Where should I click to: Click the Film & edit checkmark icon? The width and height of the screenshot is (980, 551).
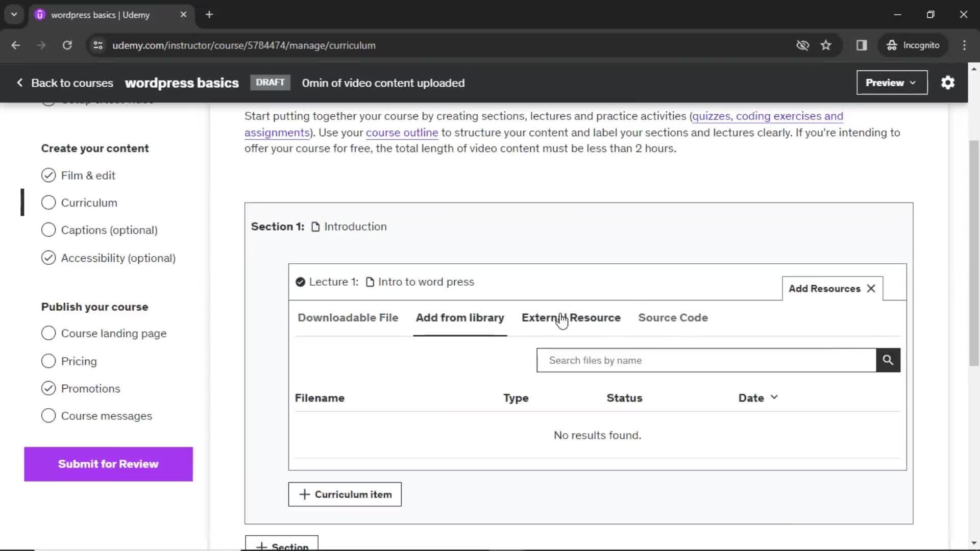(x=48, y=175)
